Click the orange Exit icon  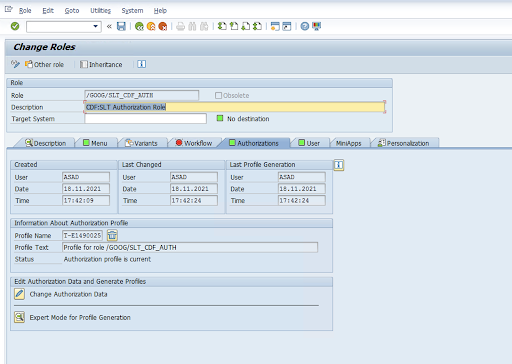[x=151, y=26]
